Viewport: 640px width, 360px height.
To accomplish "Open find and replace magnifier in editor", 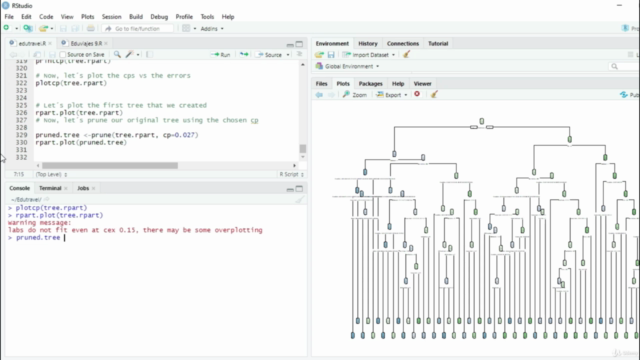I will 117,54.
